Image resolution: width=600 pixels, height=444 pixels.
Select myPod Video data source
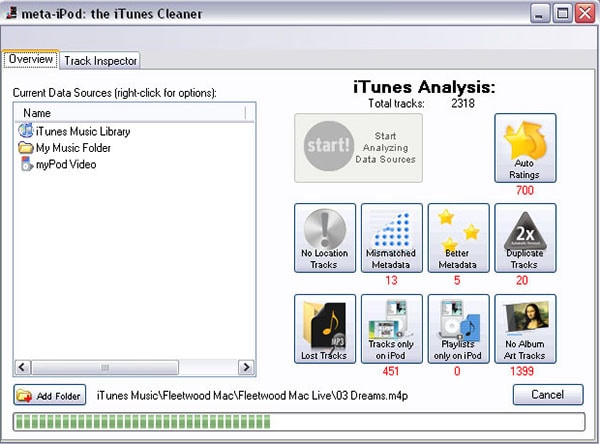tap(57, 164)
